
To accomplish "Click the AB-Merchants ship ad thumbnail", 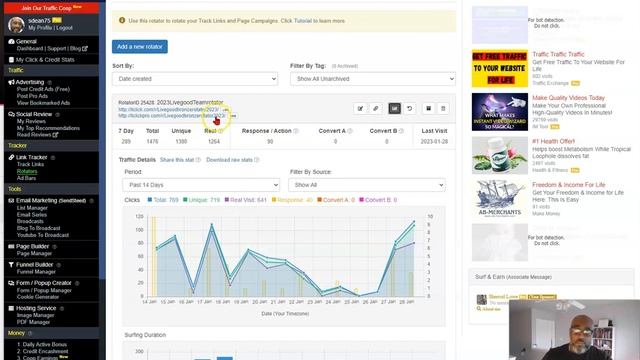I will tap(500, 199).
